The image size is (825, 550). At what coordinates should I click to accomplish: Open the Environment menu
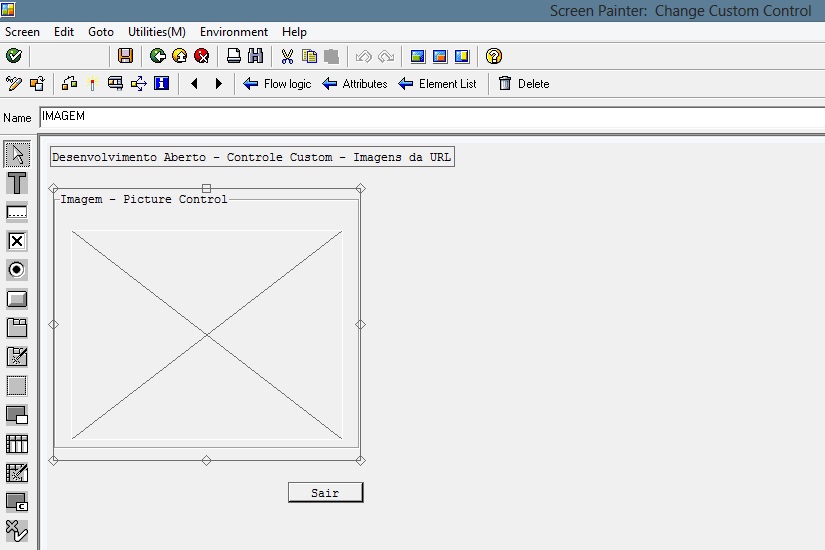pos(234,32)
